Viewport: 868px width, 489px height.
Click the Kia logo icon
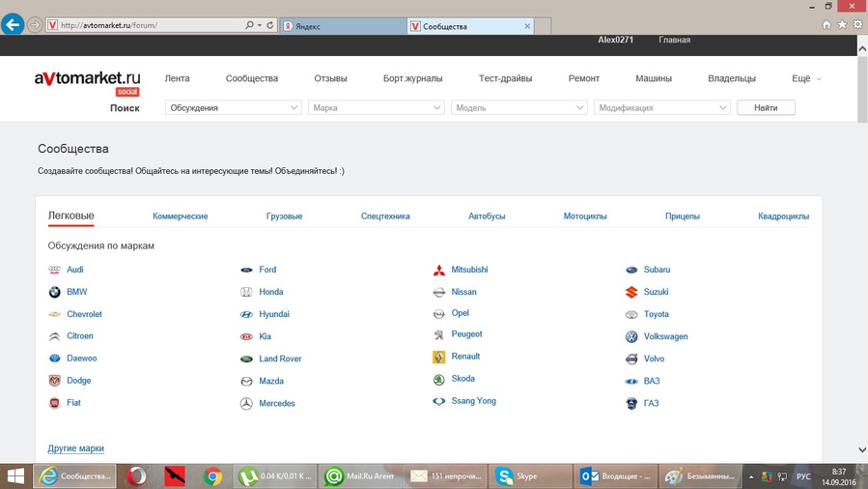tap(246, 336)
